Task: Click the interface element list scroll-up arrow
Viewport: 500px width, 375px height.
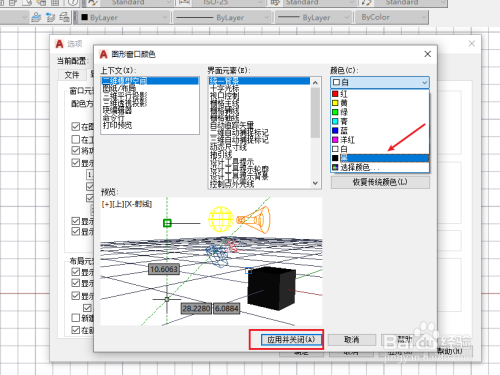Action: (315, 82)
